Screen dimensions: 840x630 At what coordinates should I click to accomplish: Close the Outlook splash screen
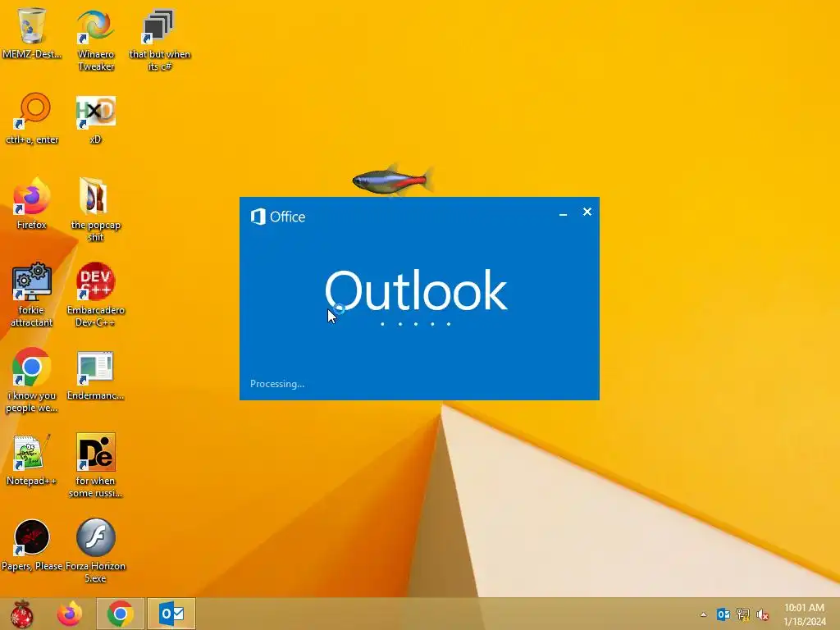coord(587,212)
